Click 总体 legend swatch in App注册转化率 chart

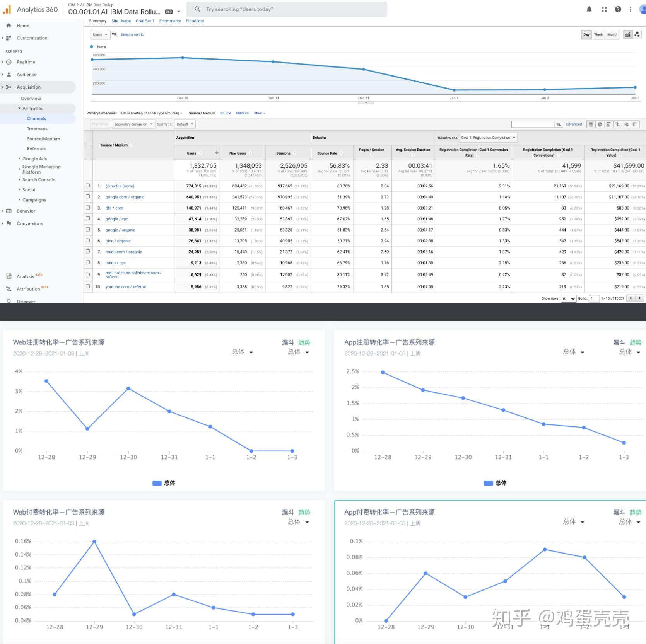[488, 483]
